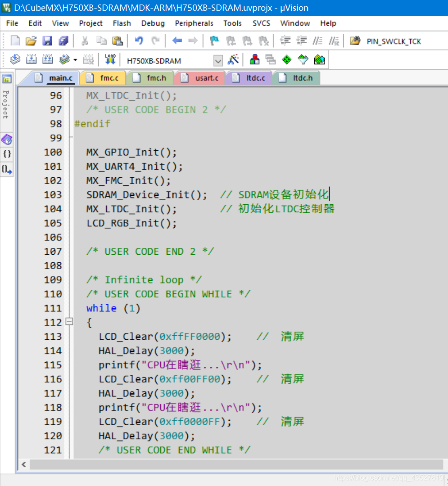Click the horizontal scrollbar left arrow

pyautogui.click(x=24, y=464)
